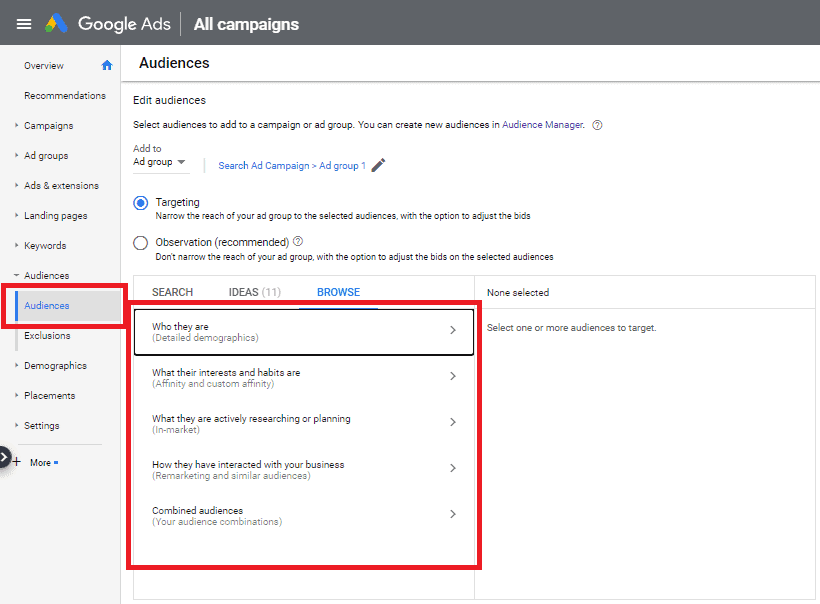
Task: Expand Keywords in the sidebar
Action: coord(16,245)
